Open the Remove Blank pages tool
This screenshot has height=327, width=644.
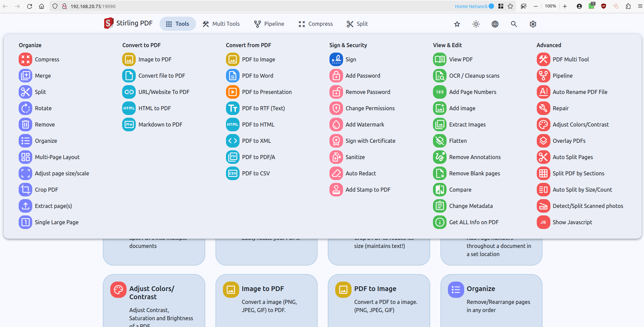(x=467, y=173)
